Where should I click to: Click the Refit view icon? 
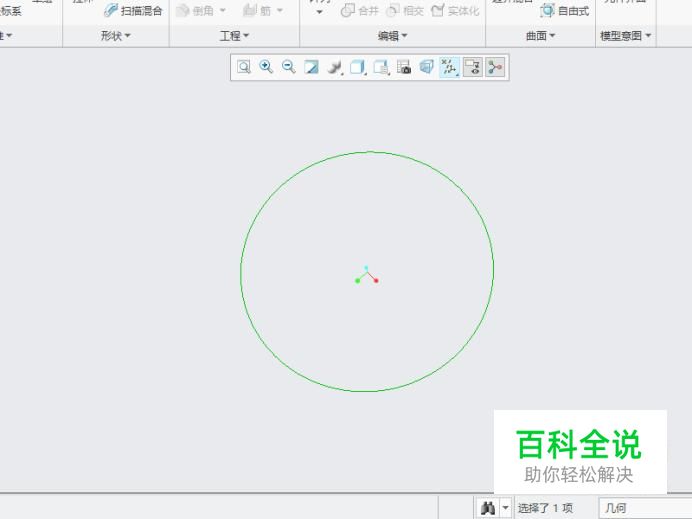(244, 67)
